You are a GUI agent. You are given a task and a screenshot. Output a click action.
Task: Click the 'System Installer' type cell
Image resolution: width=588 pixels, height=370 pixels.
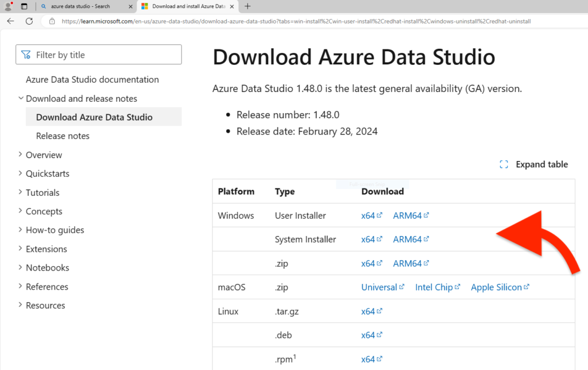coord(305,240)
